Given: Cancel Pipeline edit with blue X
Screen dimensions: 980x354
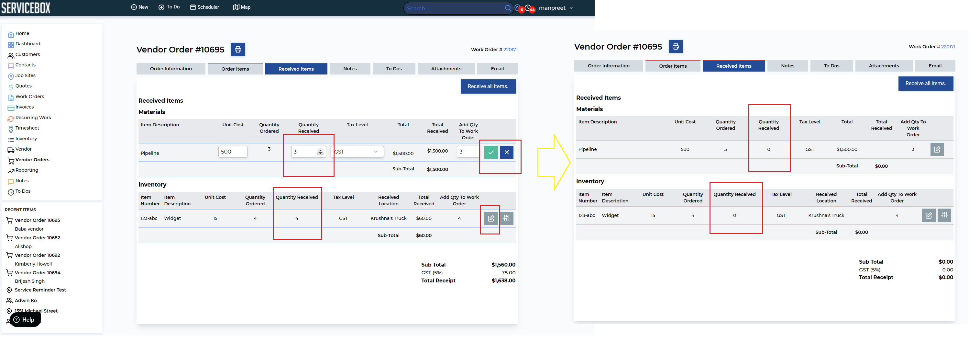Looking at the screenshot, I should point(506,152).
